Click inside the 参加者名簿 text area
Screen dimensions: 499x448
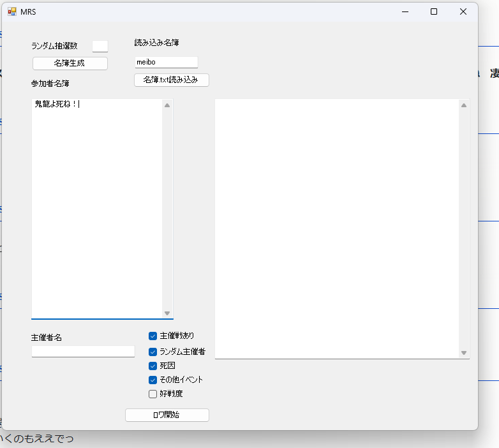tap(96, 204)
